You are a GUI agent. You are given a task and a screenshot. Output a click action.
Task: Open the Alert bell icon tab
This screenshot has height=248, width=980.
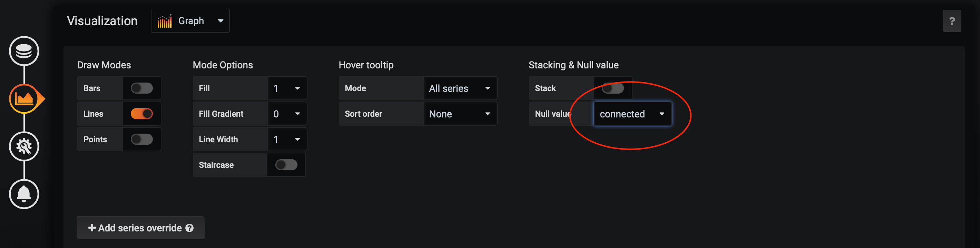tap(24, 194)
